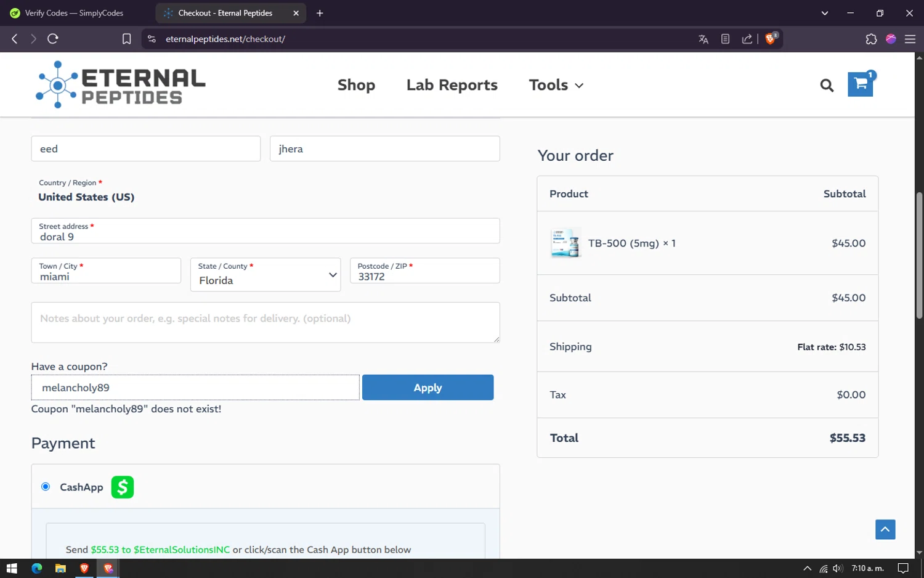Click the Your order heading

coord(575,155)
